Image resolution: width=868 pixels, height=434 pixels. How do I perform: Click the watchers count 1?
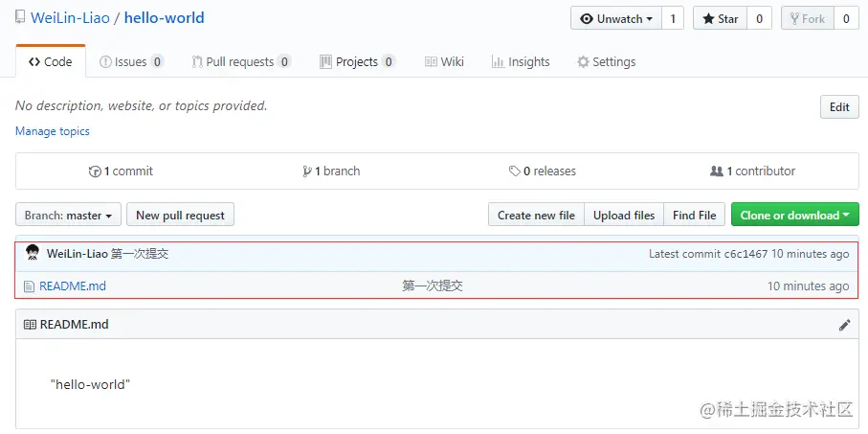[673, 19]
